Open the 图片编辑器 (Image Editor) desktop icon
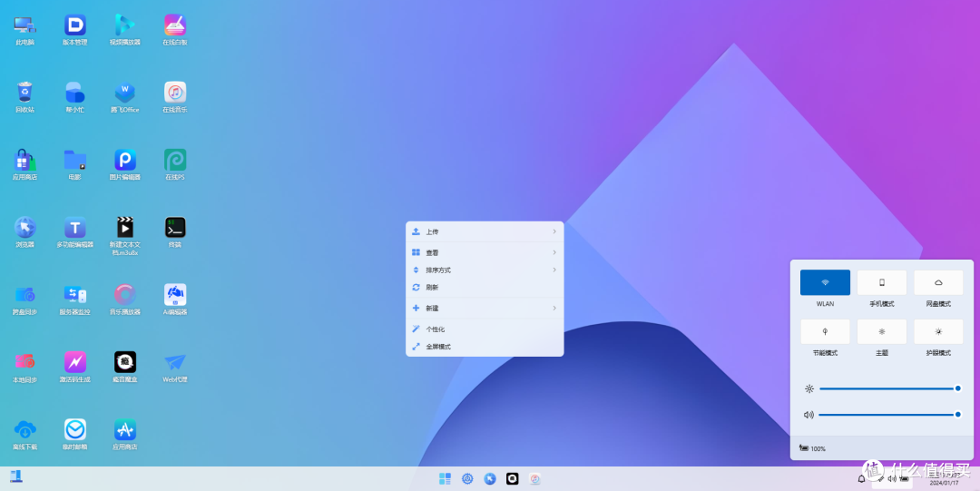980x491 pixels. (125, 161)
